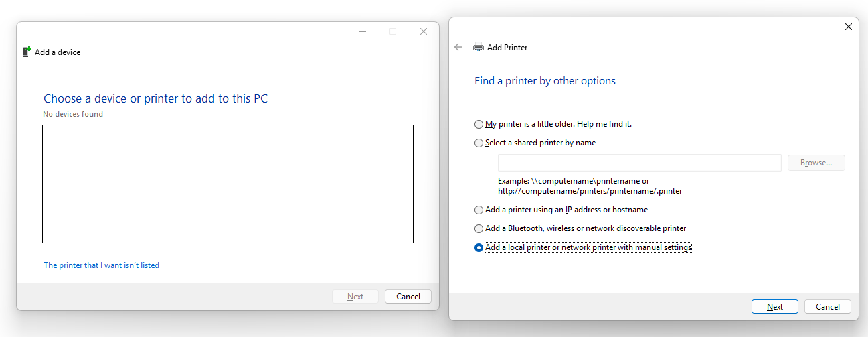Click the printer icon beside Add Printer title

coord(479,47)
